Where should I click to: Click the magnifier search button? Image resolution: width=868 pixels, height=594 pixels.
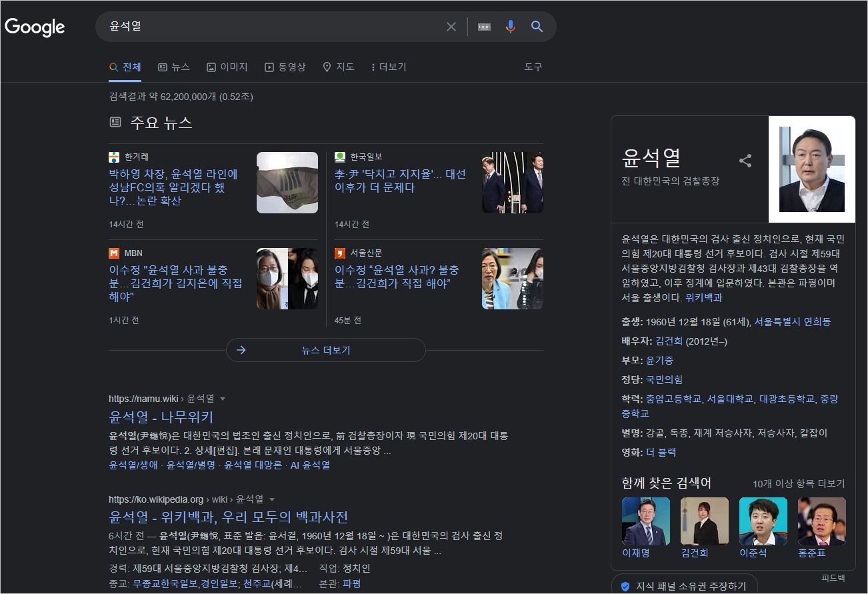point(537,27)
